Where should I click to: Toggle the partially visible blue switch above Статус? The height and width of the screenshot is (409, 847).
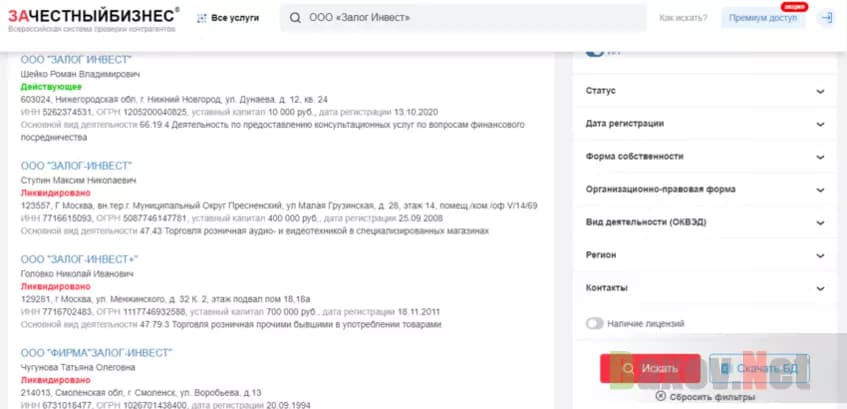click(x=595, y=53)
